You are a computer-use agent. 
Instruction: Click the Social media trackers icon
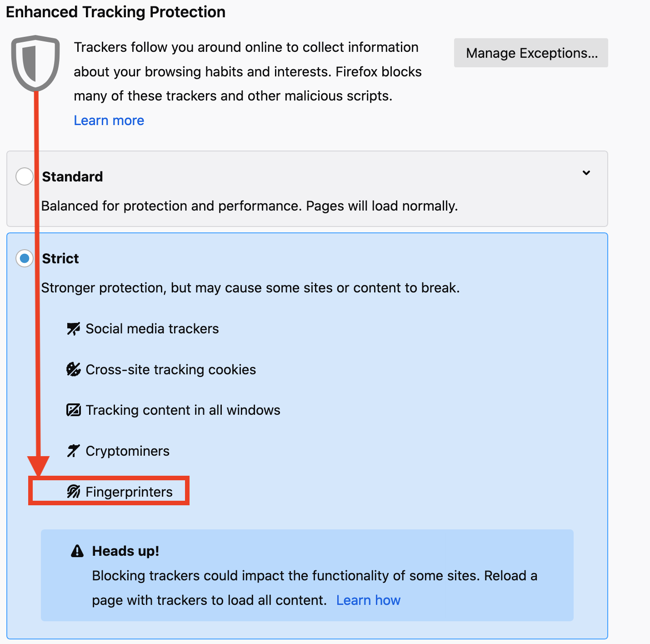coord(73,329)
